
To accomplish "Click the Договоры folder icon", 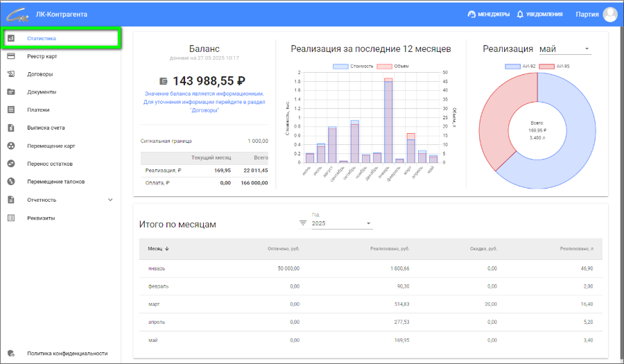I will click(11, 74).
